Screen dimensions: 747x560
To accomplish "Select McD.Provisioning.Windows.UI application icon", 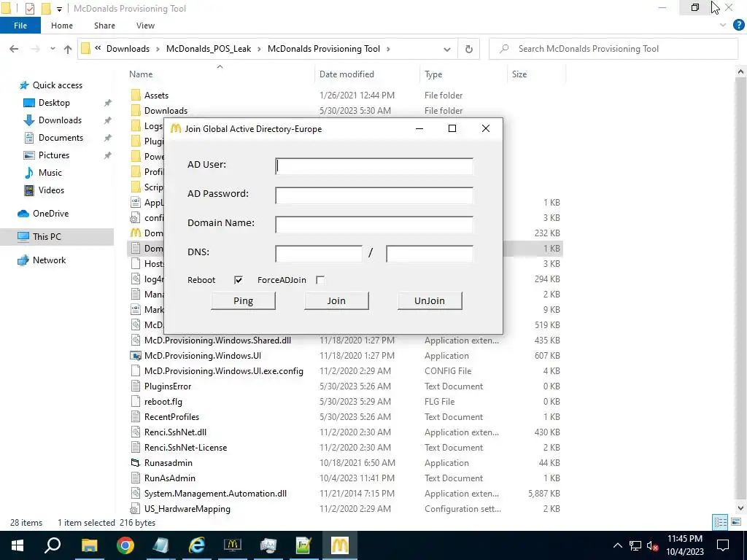I will click(x=136, y=356).
